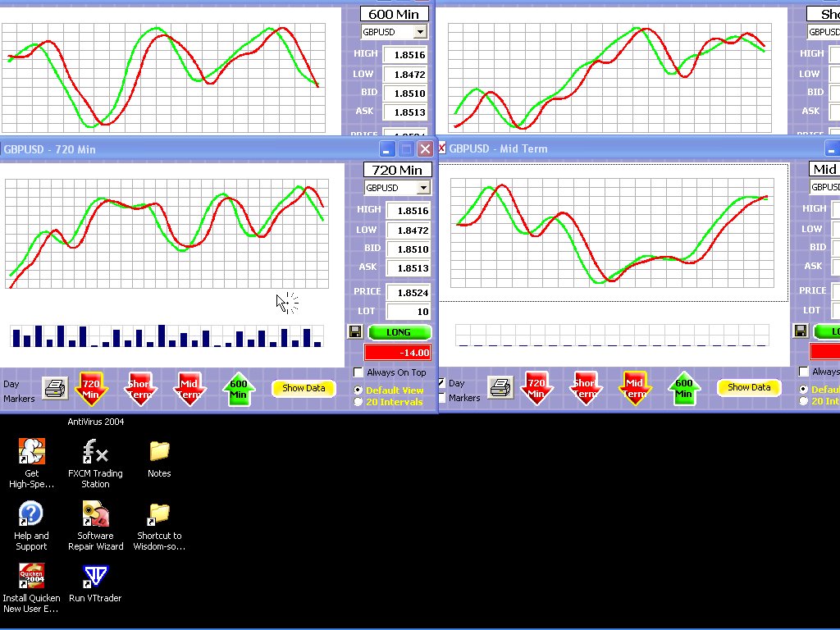Click the red Mid Term arrow in Mid Term window
This screenshot has height=630, width=840.
(x=634, y=388)
